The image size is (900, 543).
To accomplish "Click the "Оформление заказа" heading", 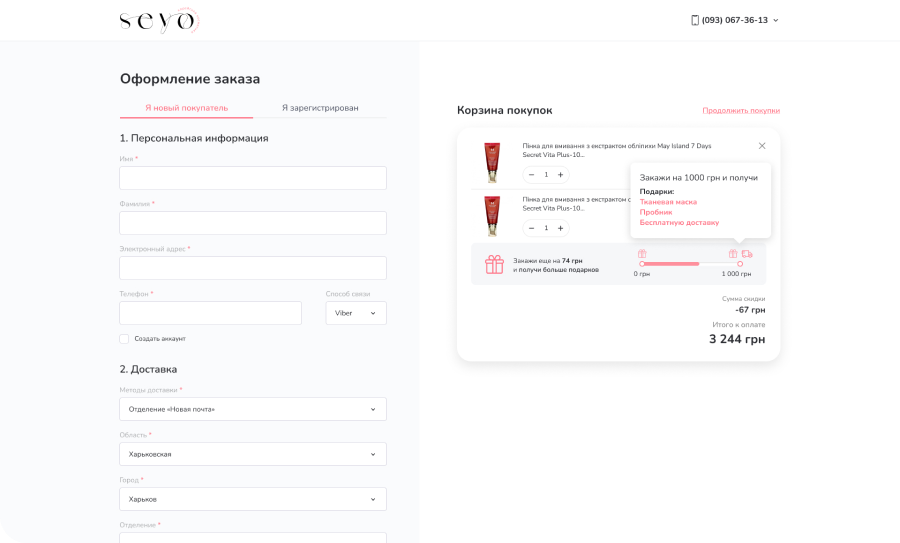I will coord(190,79).
